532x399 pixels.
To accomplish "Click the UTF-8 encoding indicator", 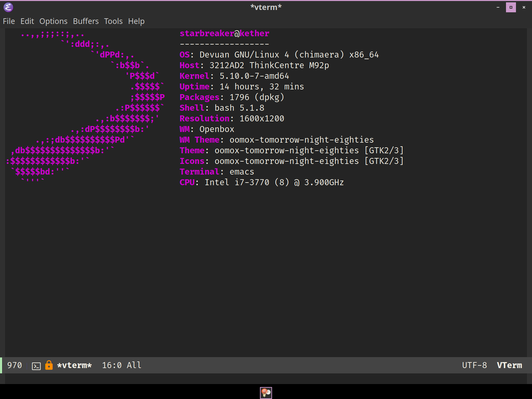I will (x=474, y=366).
